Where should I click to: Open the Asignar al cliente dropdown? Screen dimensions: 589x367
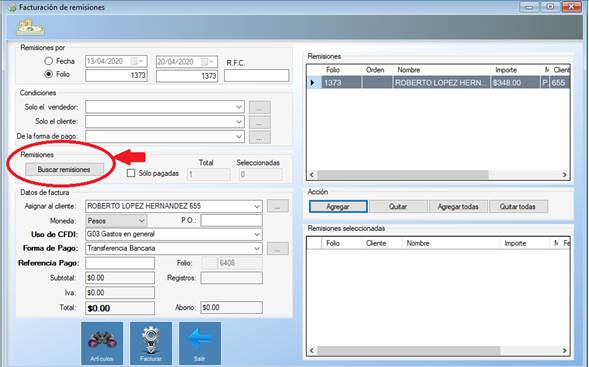point(257,206)
